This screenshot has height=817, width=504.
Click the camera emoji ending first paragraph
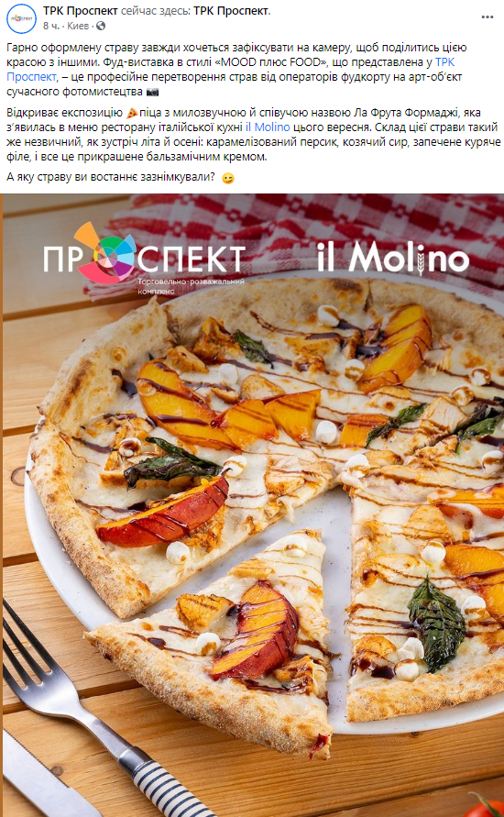point(152,92)
